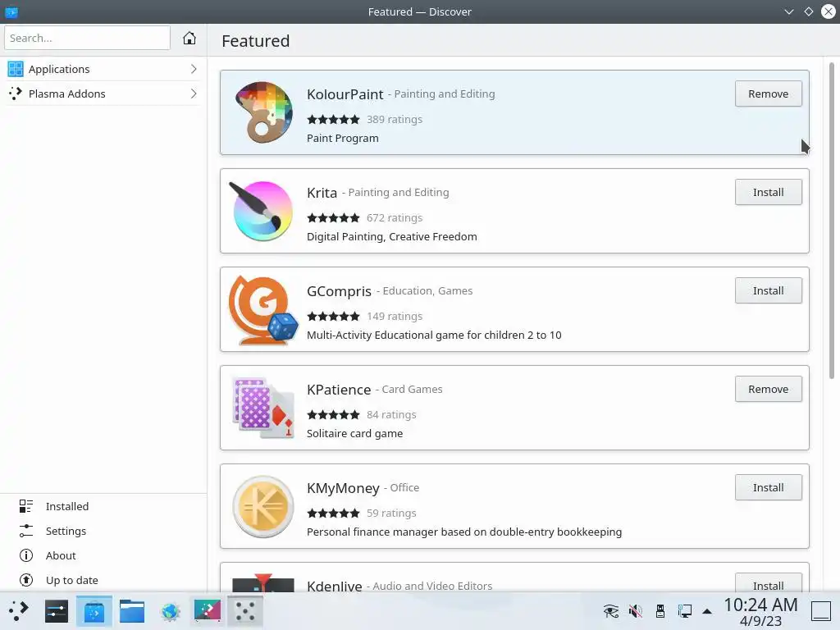This screenshot has height=630, width=840.
Task: Click the Krita five-star rating
Action: pos(333,218)
